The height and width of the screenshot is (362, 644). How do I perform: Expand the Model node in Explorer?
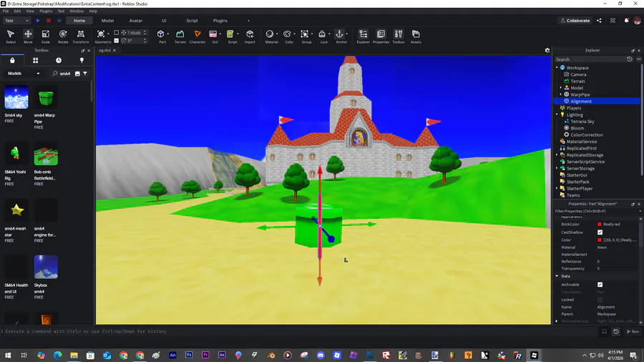click(x=560, y=88)
